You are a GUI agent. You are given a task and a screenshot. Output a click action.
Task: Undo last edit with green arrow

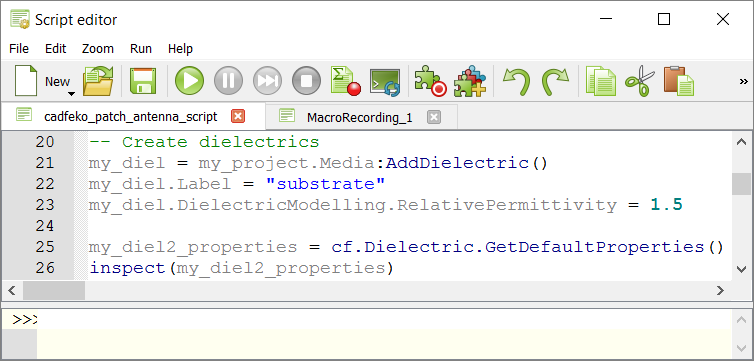pos(516,81)
